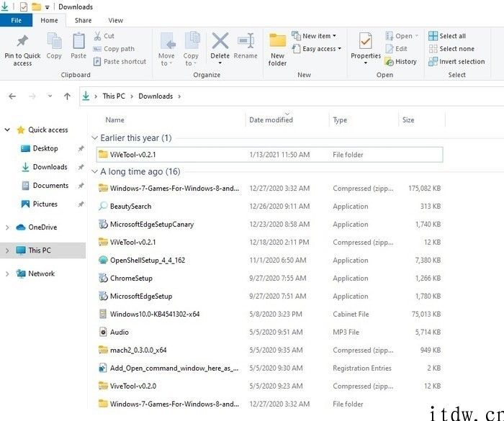Viewport: 504px width, 421px height.
Task: Collapse the Earlier this year group
Action: (94, 138)
